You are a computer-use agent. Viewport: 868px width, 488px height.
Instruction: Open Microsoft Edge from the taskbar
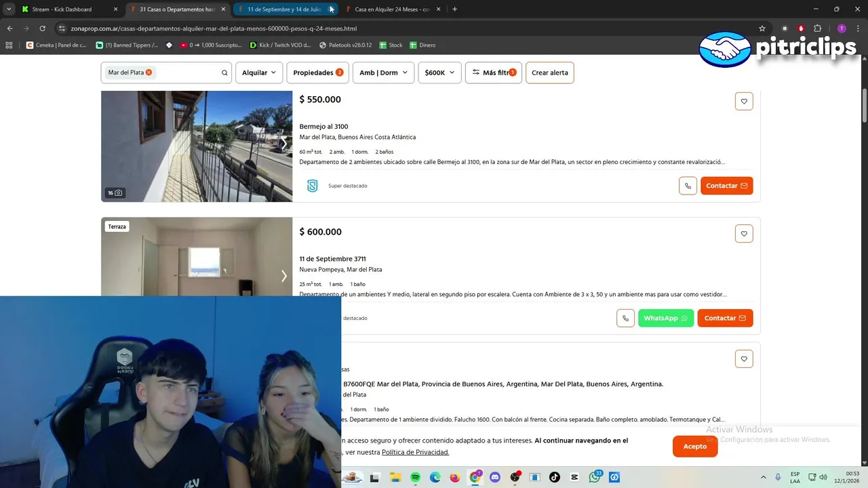(x=435, y=477)
